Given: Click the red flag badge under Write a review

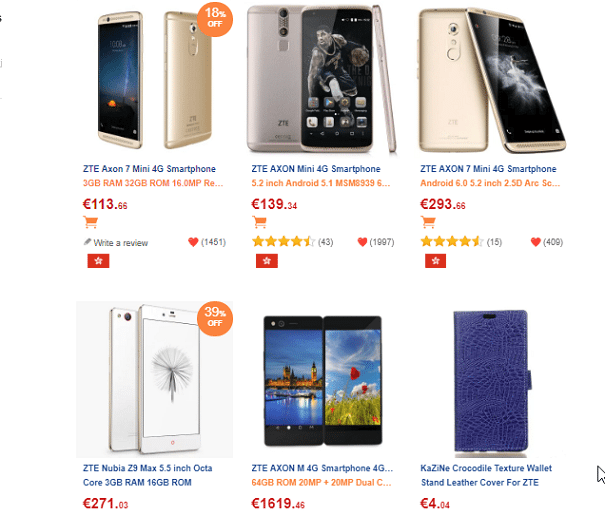Looking at the screenshot, I should click(x=98, y=261).
